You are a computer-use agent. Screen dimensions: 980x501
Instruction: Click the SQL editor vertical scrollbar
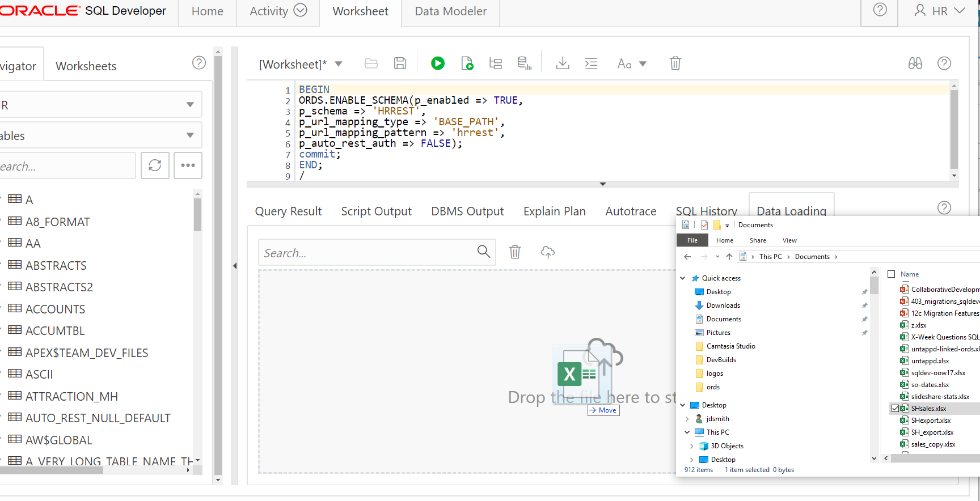(954, 130)
